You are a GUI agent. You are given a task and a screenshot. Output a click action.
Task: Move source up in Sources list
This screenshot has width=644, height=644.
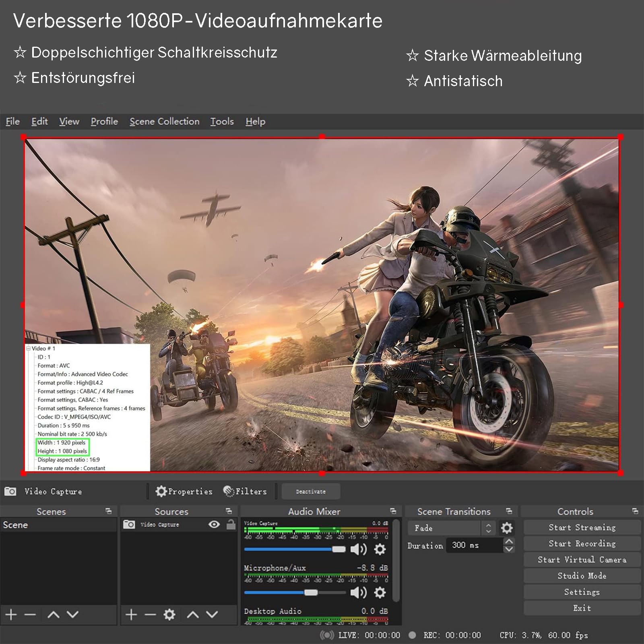pyautogui.click(x=193, y=615)
